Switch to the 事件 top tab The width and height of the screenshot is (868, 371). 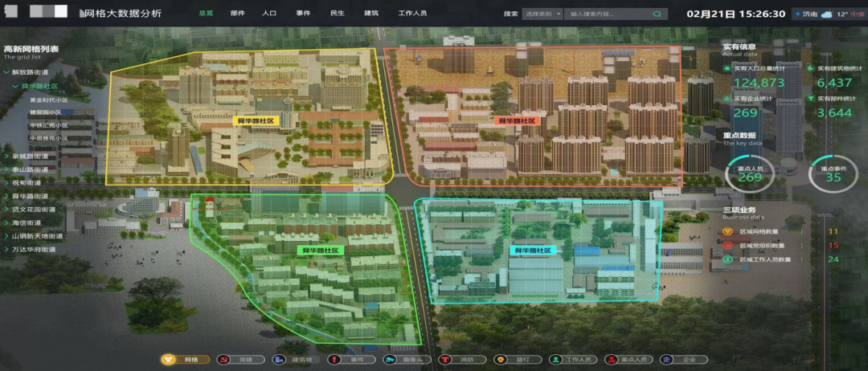click(x=303, y=14)
